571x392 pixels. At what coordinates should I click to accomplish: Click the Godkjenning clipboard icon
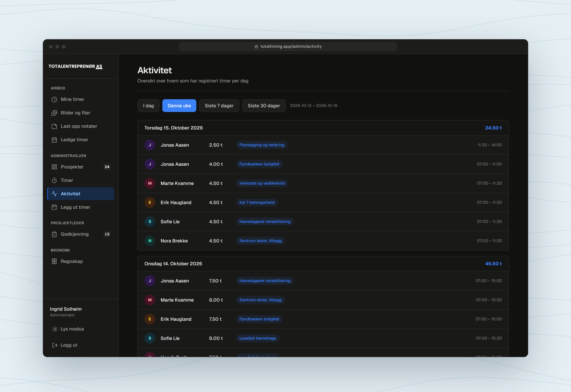(54, 234)
